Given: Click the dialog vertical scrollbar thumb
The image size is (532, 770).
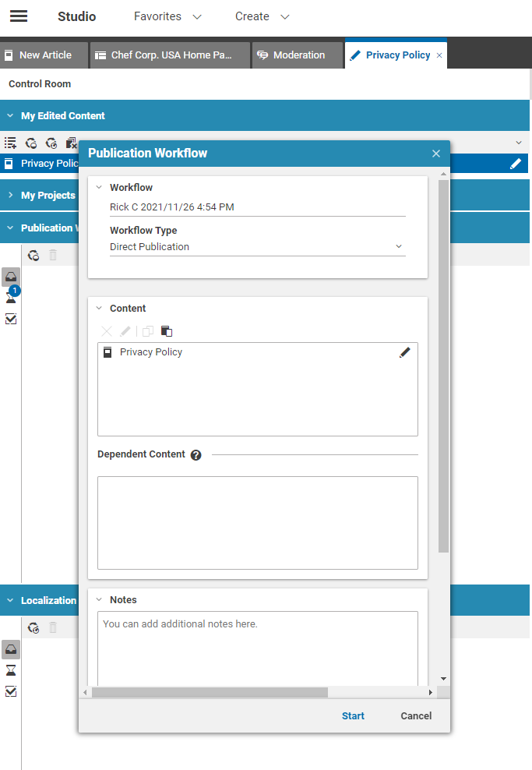Looking at the screenshot, I should click(x=444, y=366).
